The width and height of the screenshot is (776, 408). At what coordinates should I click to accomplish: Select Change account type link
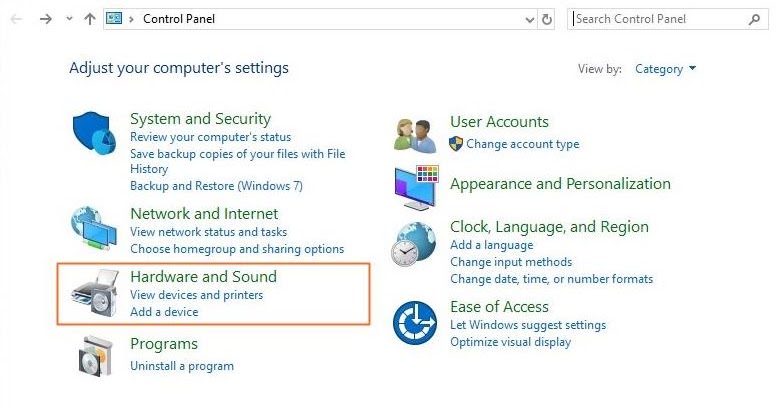[x=522, y=144]
